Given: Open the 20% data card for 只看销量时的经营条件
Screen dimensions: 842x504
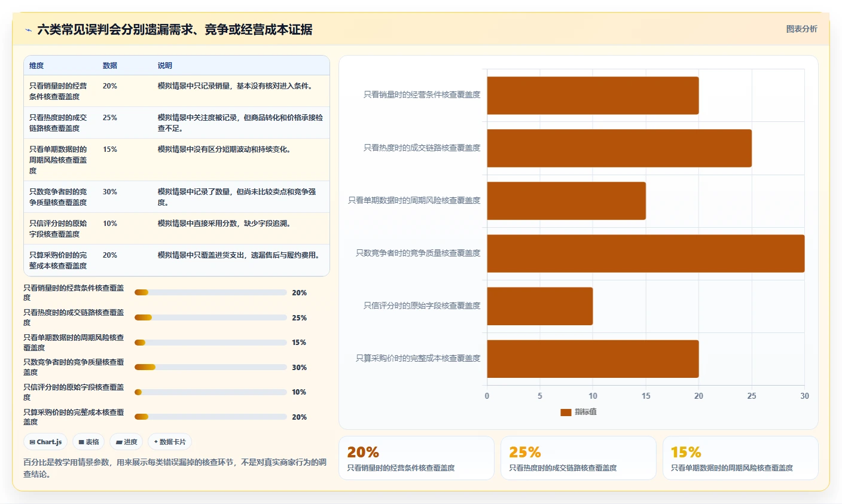Looking at the screenshot, I should pos(416,458).
